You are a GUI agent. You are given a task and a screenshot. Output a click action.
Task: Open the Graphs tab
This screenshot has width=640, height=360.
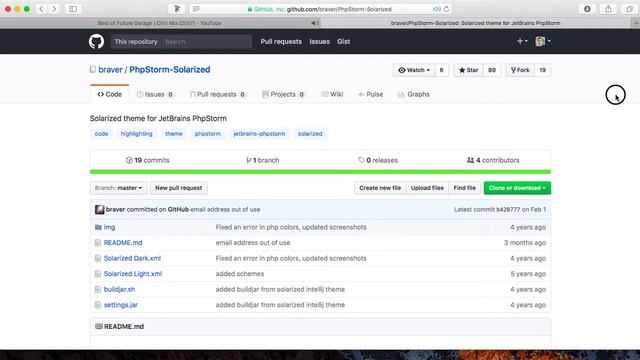(414, 94)
